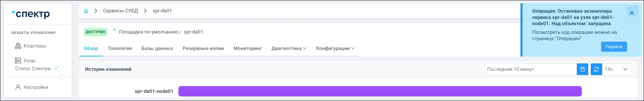
Task: Go to Сервисы СУБД breadcrumb link
Action: tap(120, 11)
